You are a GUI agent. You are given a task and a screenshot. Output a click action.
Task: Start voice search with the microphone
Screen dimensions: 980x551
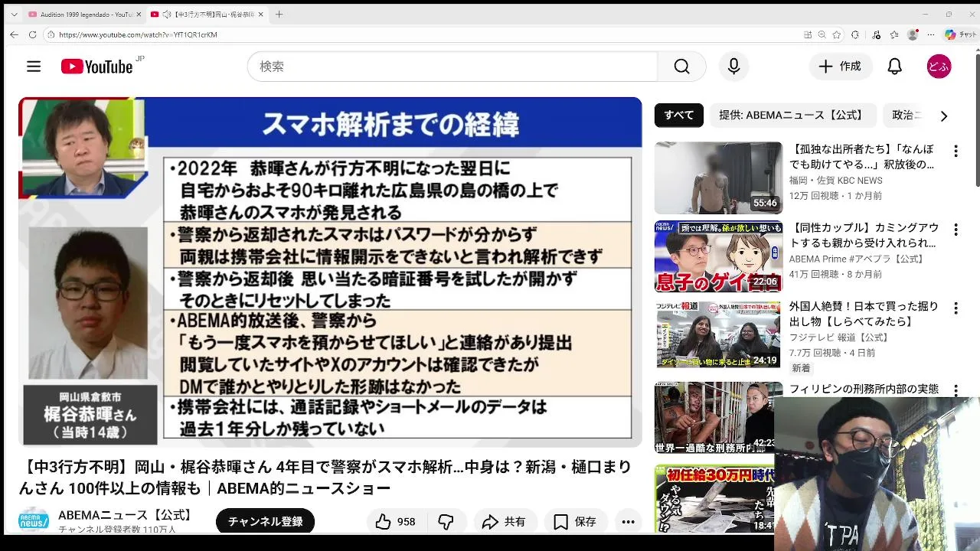[x=733, y=67]
